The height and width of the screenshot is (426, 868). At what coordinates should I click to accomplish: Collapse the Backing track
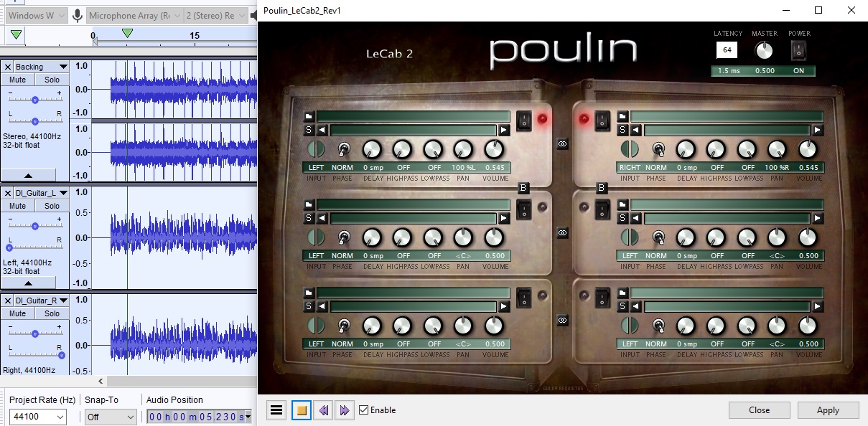point(28,175)
